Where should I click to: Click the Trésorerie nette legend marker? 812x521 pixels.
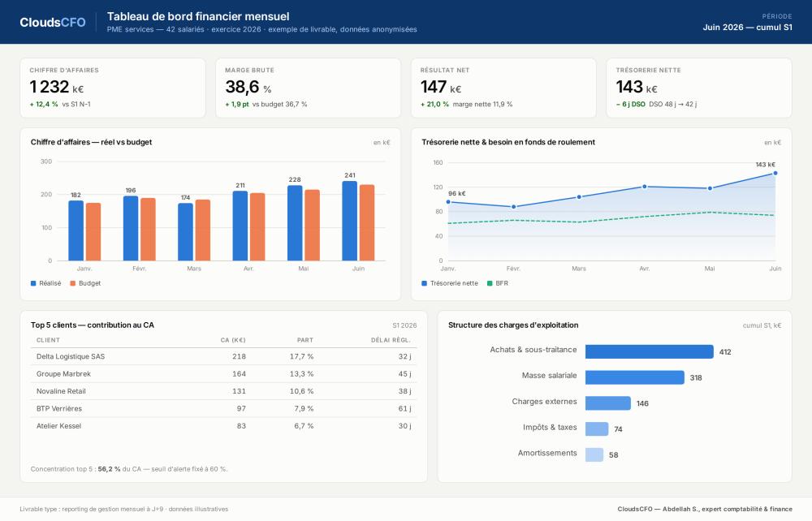[424, 283]
